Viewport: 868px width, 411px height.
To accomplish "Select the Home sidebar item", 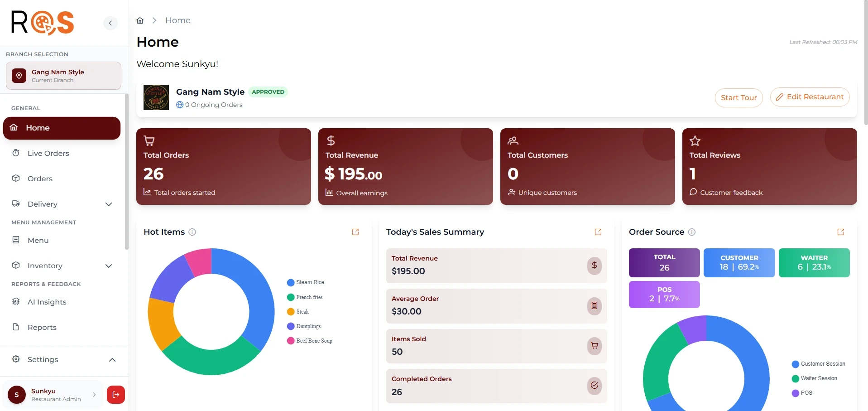I will point(62,128).
